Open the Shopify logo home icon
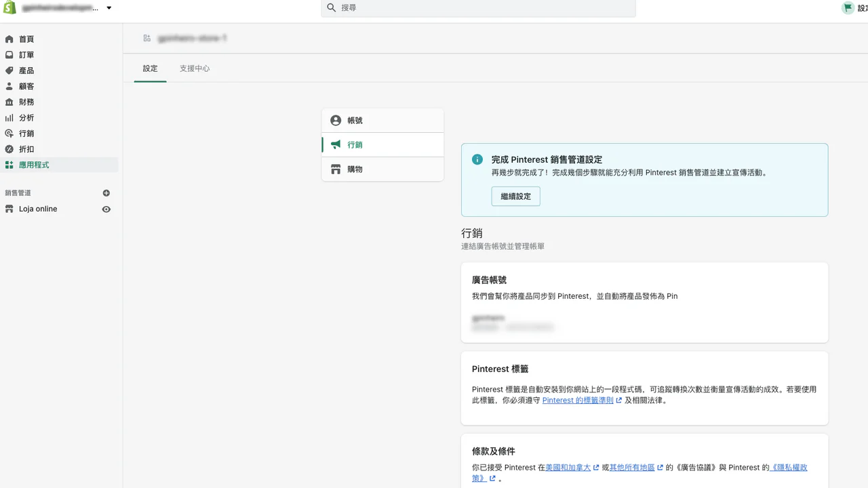Image resolution: width=868 pixels, height=488 pixels. pyautogui.click(x=9, y=7)
